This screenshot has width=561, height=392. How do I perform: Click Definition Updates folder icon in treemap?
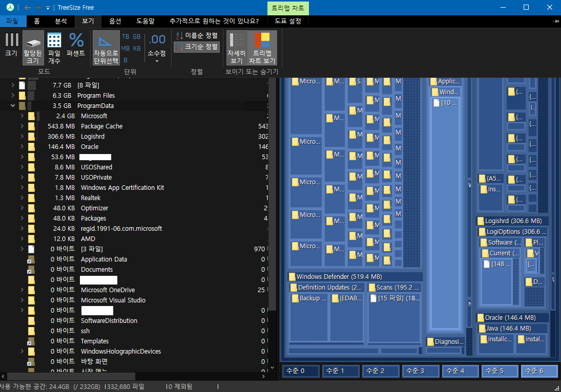tap(294, 288)
